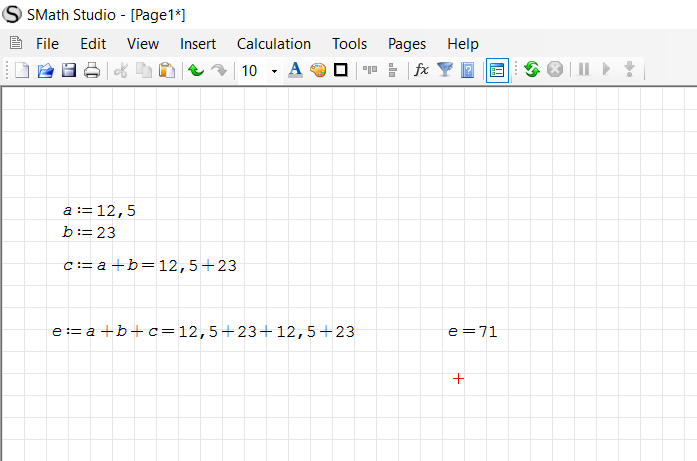Pick a background color from palette icon
Image resolution: width=697 pixels, height=461 pixels.
[x=318, y=70]
